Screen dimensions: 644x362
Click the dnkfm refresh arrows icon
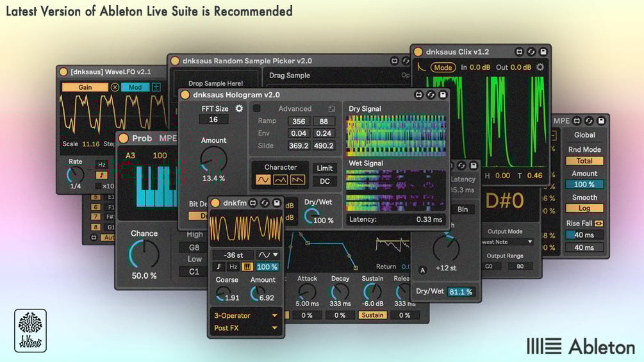coord(265,202)
